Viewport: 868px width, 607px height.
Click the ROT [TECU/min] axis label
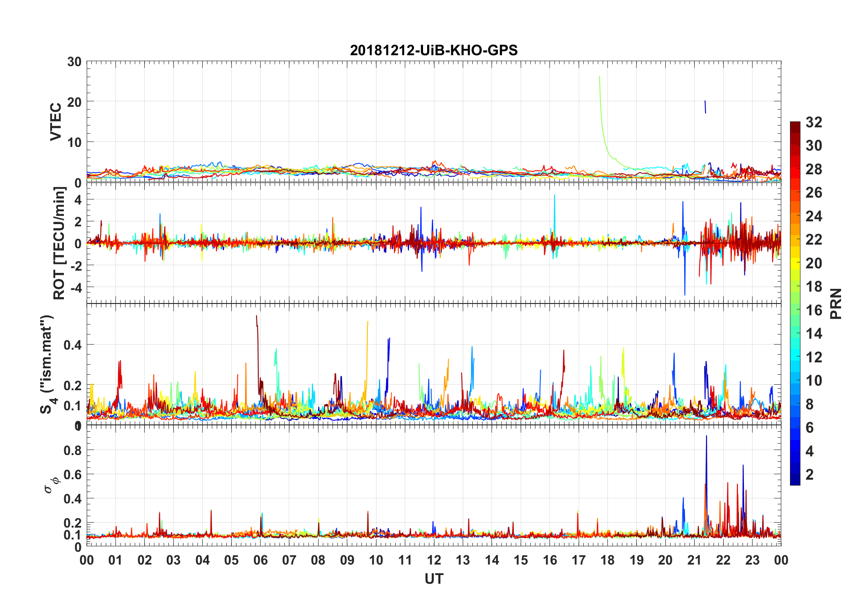[59, 243]
